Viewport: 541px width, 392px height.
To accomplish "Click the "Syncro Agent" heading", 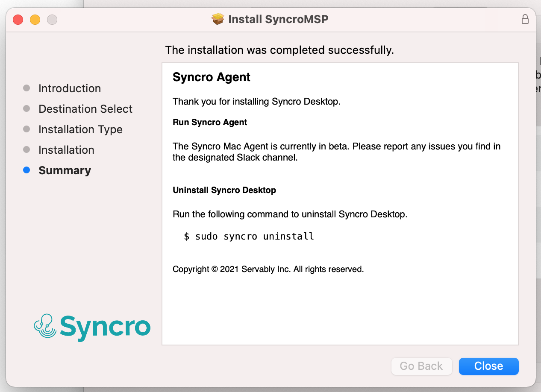I will coord(212,77).
